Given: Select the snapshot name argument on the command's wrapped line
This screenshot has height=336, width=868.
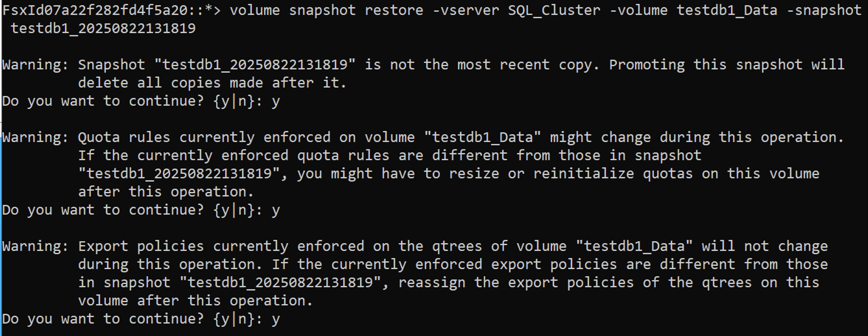Looking at the screenshot, I should point(103,29).
